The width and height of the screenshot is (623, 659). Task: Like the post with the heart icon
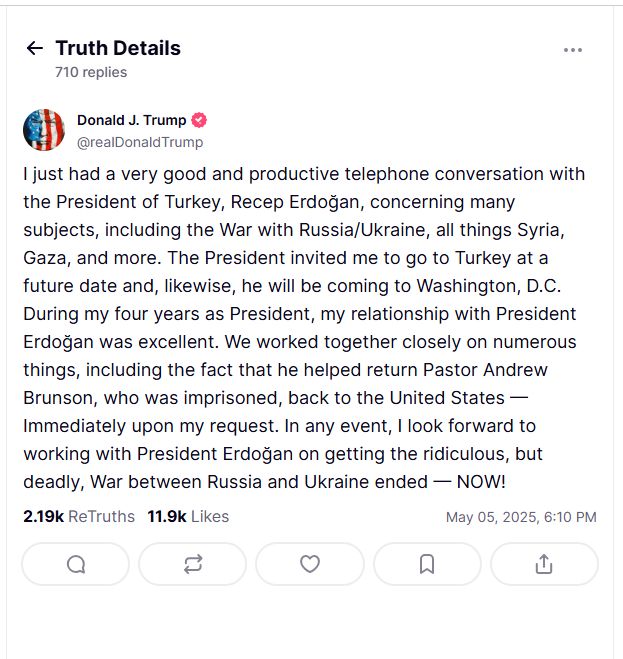pos(310,564)
